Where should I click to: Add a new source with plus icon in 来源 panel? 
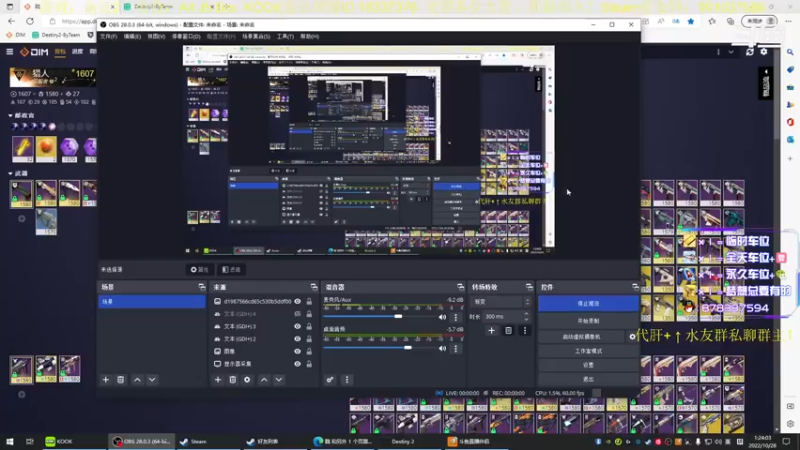(218, 380)
